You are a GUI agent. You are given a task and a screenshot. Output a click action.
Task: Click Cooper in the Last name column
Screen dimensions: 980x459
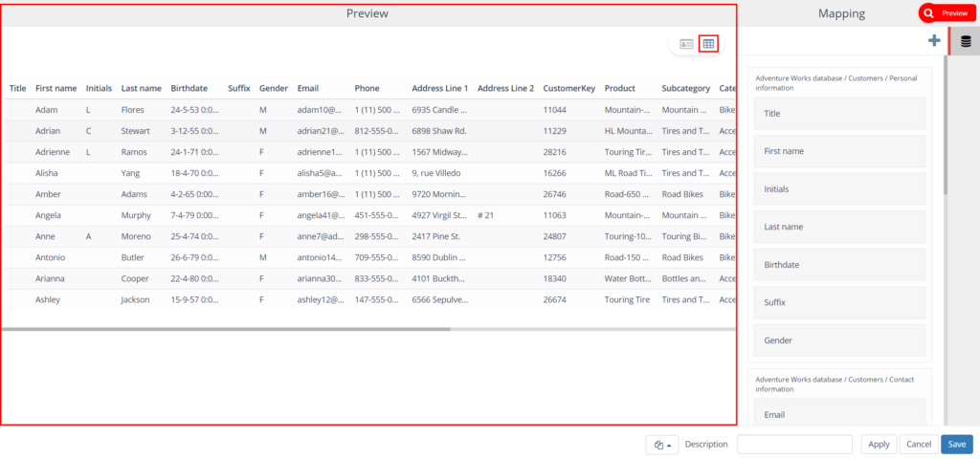(x=135, y=278)
